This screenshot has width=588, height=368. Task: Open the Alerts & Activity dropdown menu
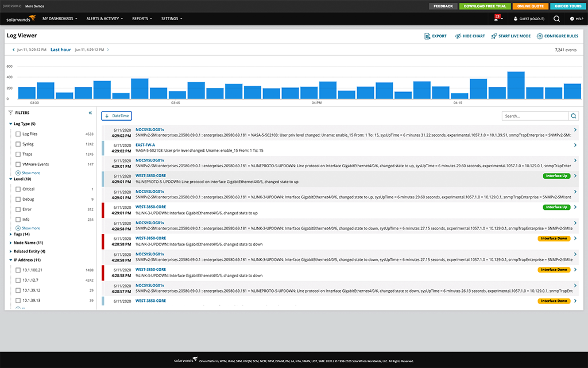(x=105, y=18)
